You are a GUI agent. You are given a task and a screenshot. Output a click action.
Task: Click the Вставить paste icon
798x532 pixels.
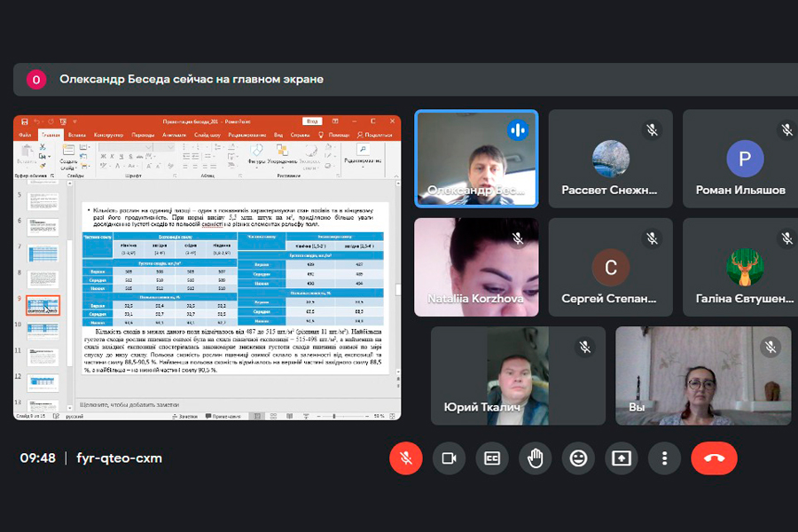point(27,152)
